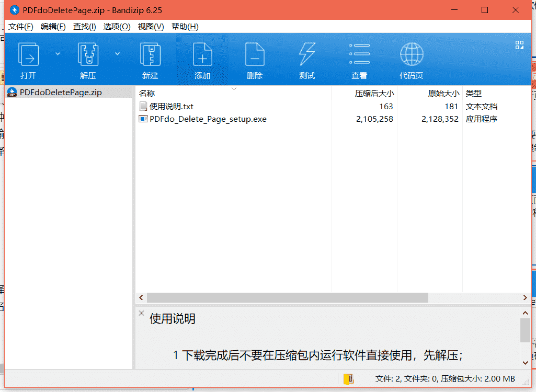536x392 pixels.
Task: Close the 使用说明 preview pane
Action: 141,313
